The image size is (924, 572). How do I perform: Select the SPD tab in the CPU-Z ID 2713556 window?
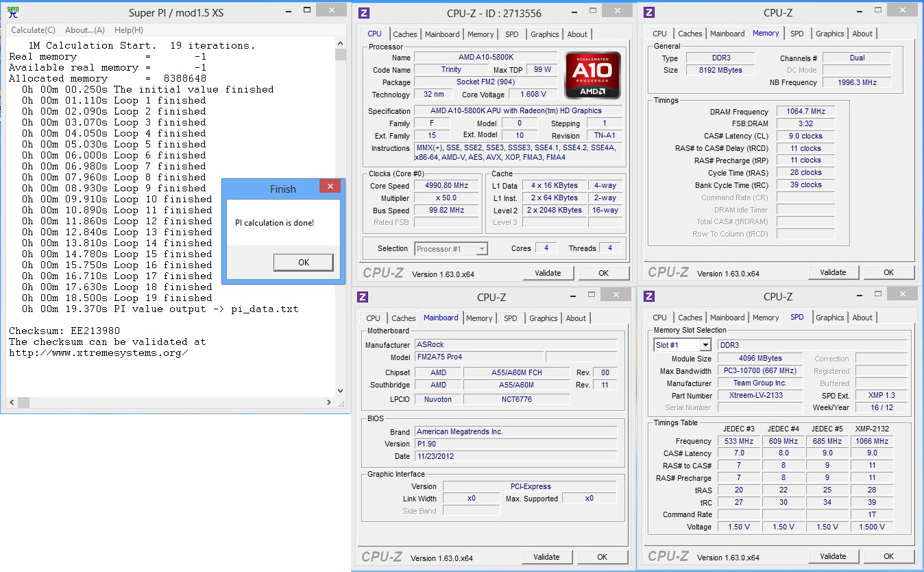[x=512, y=34]
